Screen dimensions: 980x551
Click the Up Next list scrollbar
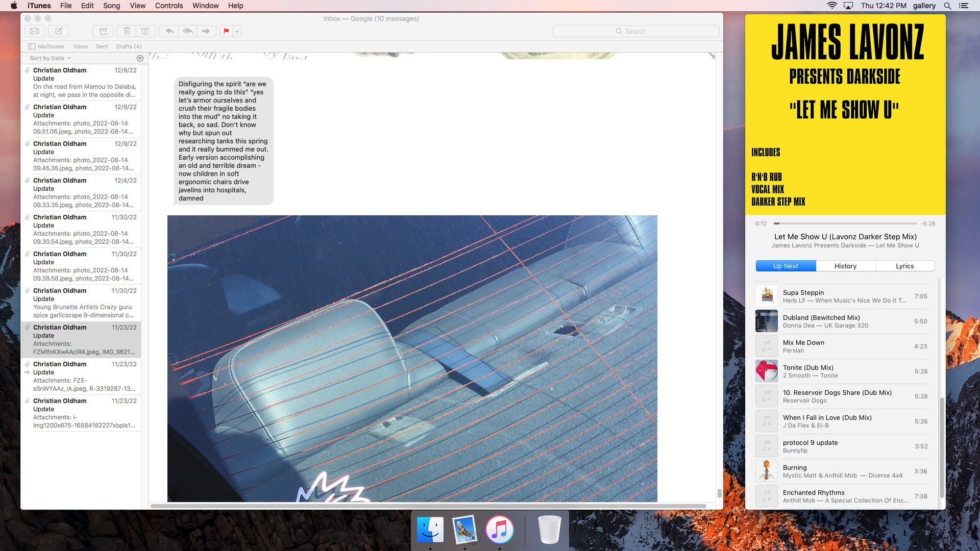pos(942,448)
